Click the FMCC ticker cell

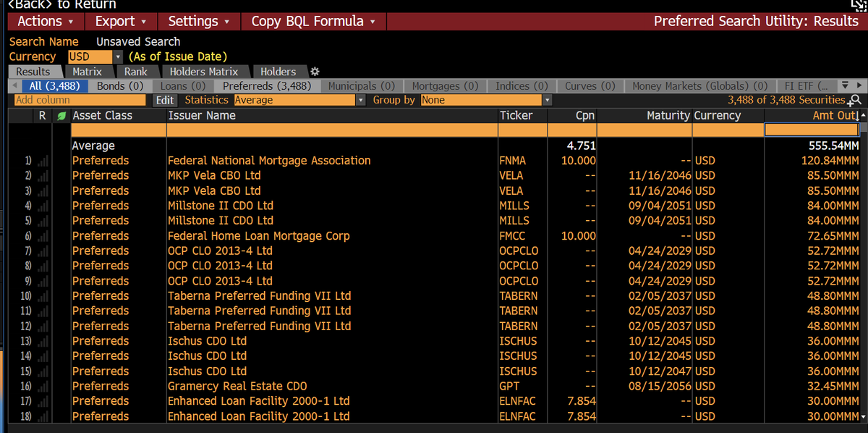[x=513, y=236]
